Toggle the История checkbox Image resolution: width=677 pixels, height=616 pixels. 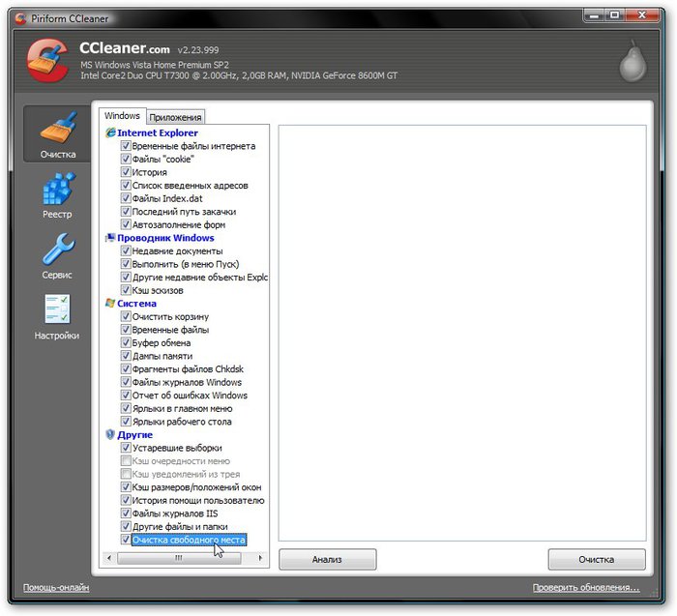pyautogui.click(x=126, y=172)
